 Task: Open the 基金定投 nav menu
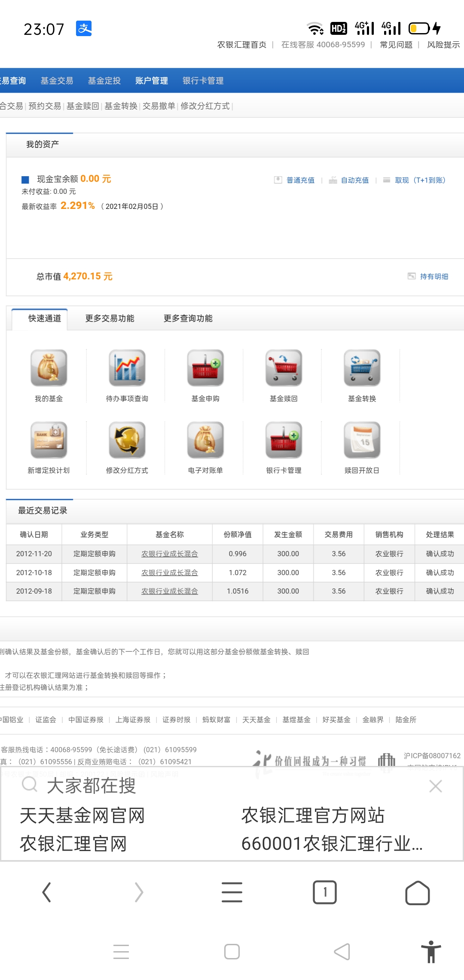[104, 81]
